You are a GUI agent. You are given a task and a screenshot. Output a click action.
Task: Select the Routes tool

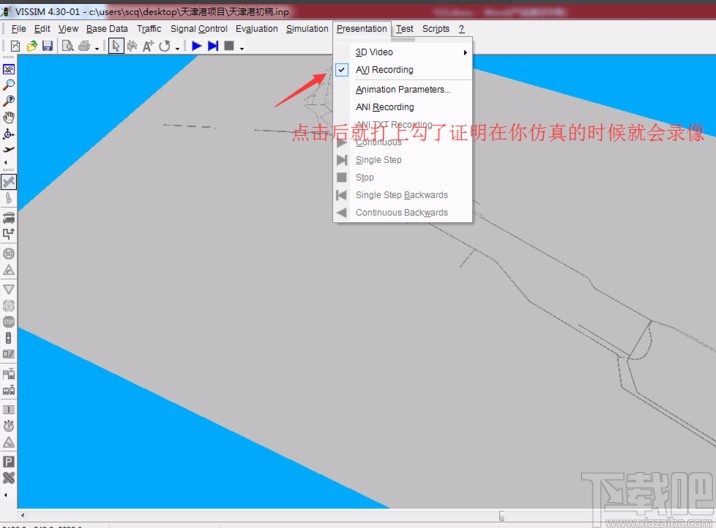click(x=9, y=234)
